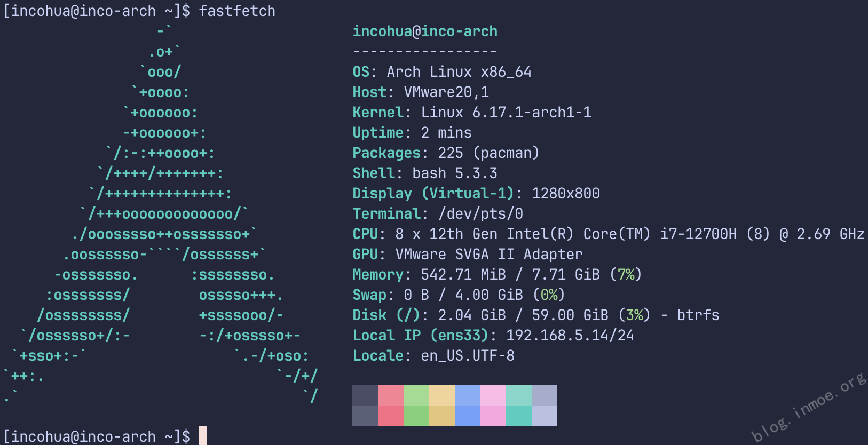Click the Locale en_US.UTF-8 value
This screenshot has height=445, width=868.
[468, 356]
